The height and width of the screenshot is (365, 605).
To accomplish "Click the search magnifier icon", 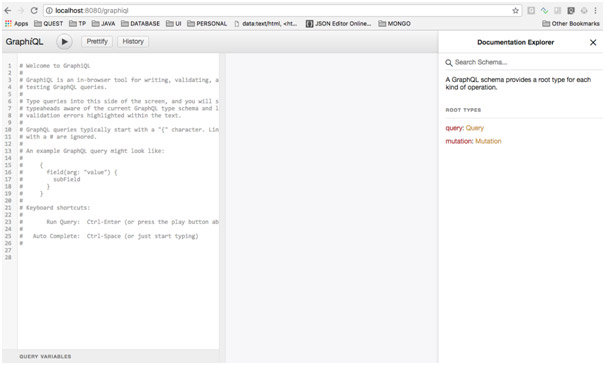I will (449, 63).
